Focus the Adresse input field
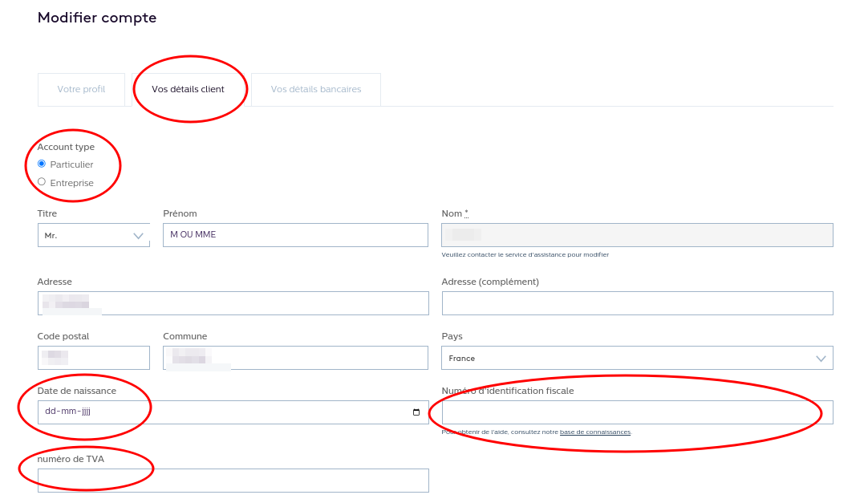Screen dimensions: 868x499 [x=233, y=303]
